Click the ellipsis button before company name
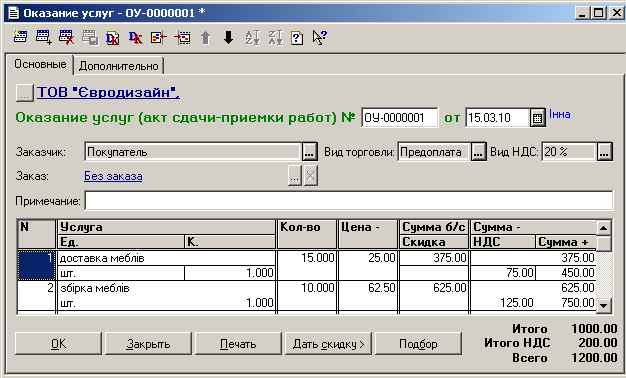This screenshot has height=378, width=626. [24, 93]
